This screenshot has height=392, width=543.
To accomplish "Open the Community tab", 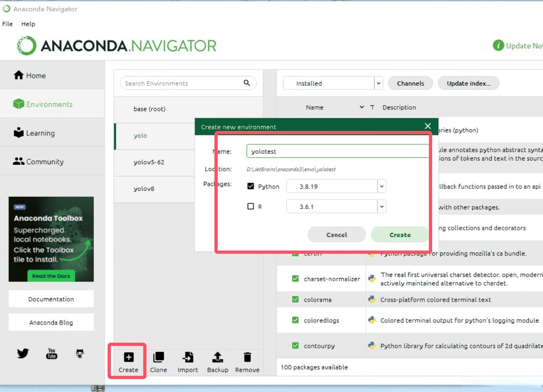I will pos(52,162).
